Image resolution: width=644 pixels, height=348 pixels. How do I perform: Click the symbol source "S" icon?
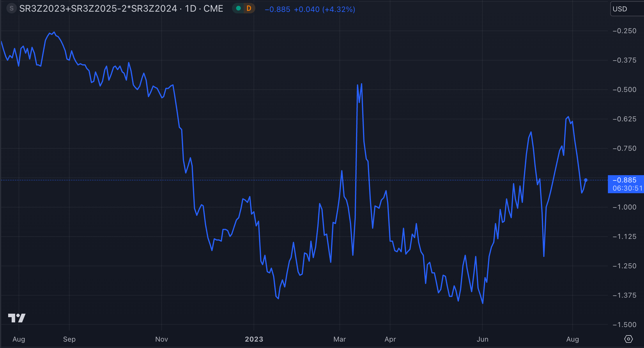11,8
